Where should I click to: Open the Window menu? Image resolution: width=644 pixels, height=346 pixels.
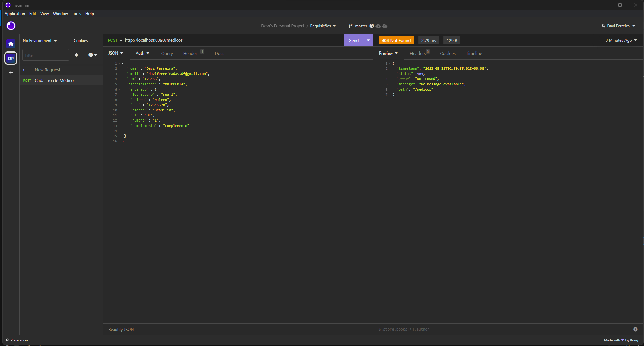click(x=61, y=14)
